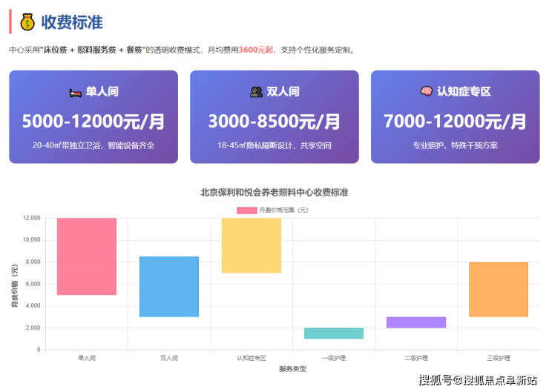549x392 pixels.
Task: Click x-axis label 认知症专区
Action: (x=252, y=358)
